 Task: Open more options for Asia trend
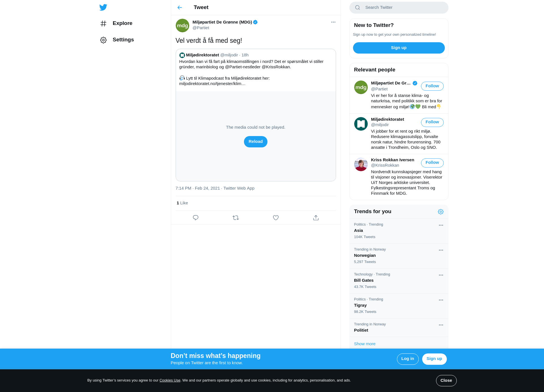coord(441,225)
